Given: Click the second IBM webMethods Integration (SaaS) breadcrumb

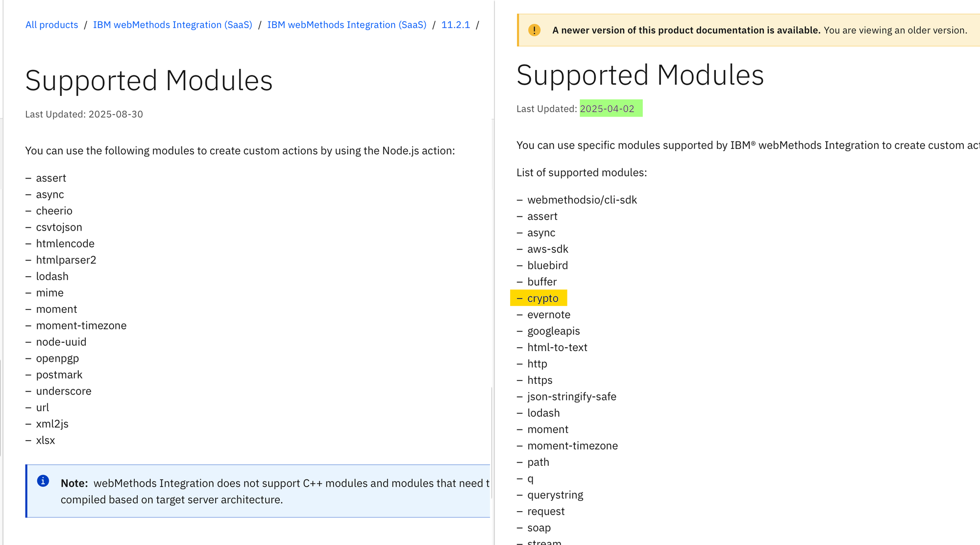Looking at the screenshot, I should click(346, 25).
